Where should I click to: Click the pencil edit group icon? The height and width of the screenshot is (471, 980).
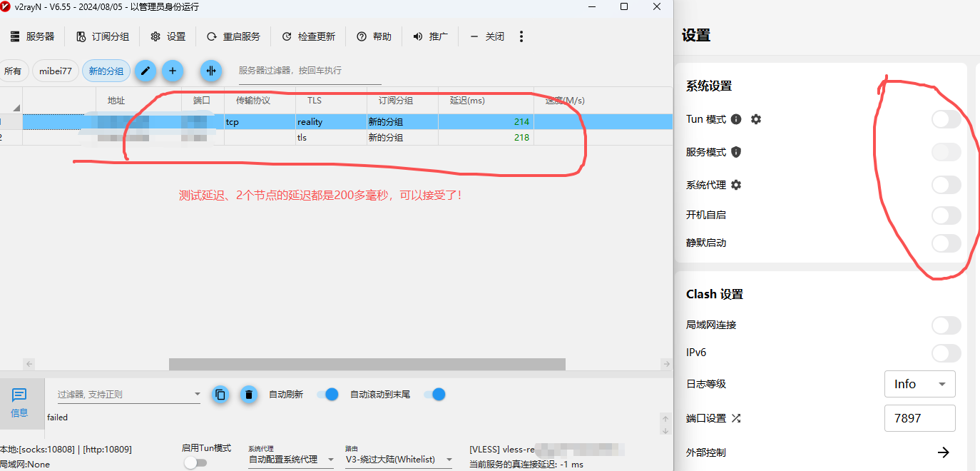[x=146, y=71]
